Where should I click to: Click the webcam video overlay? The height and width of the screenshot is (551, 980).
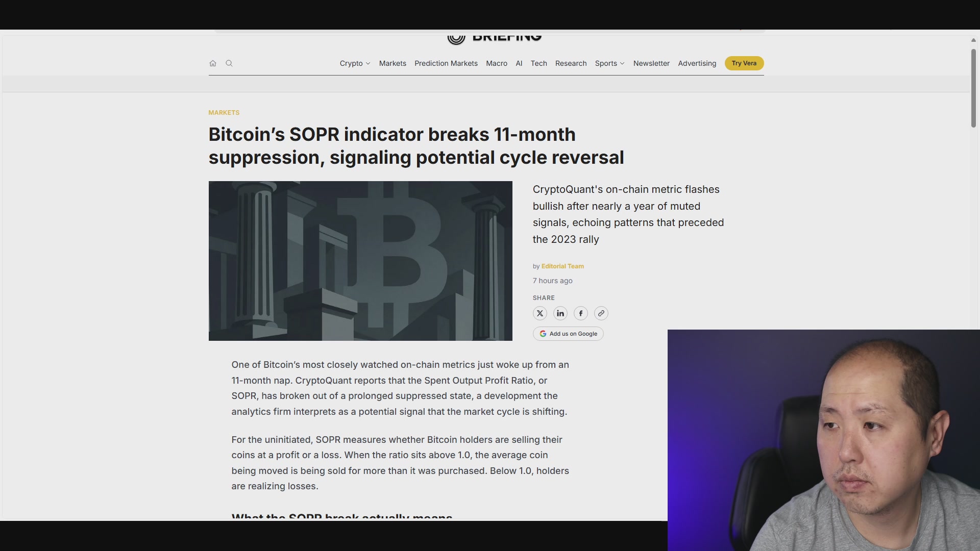click(824, 440)
